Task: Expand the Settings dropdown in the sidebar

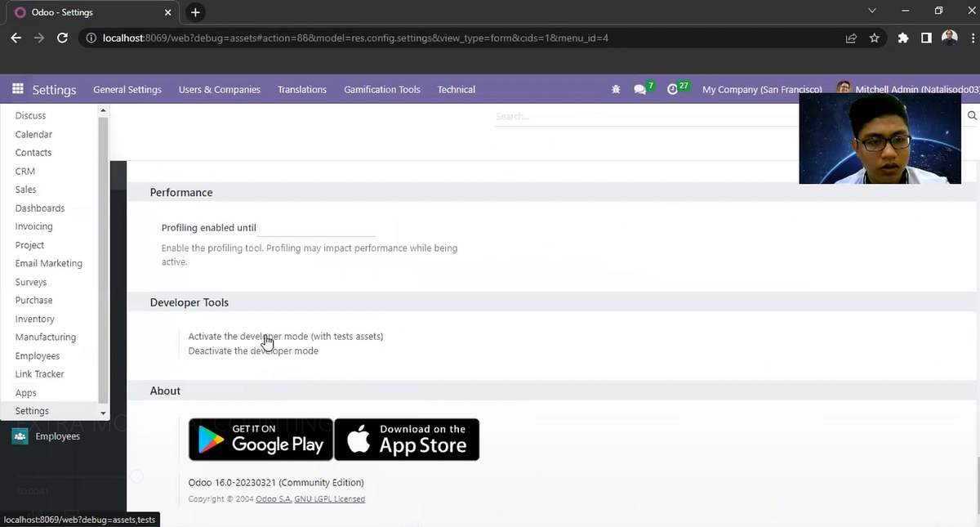Action: 102,413
